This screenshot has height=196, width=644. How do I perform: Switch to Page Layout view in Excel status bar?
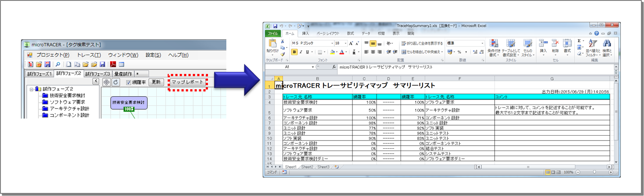(553, 172)
